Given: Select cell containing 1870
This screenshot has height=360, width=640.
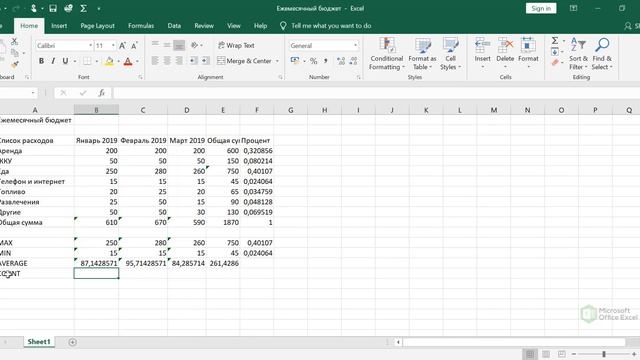Looking at the screenshot, I should click(223, 222).
